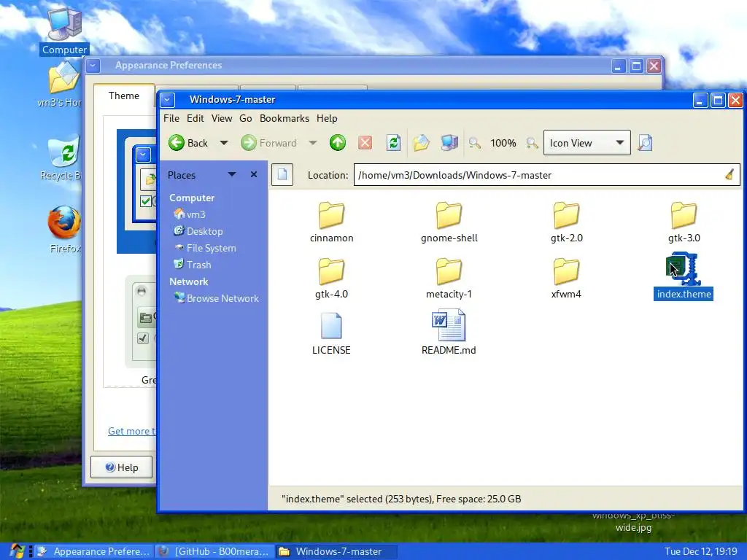Reload the current folder
This screenshot has height=560, width=747.
[x=393, y=143]
